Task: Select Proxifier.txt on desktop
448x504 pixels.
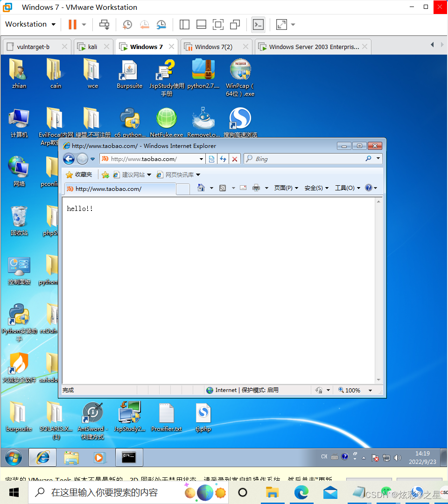Action: [166, 417]
